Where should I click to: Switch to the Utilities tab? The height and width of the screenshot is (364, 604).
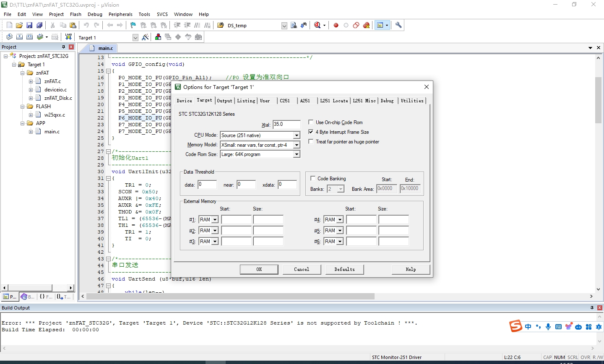tap(412, 101)
